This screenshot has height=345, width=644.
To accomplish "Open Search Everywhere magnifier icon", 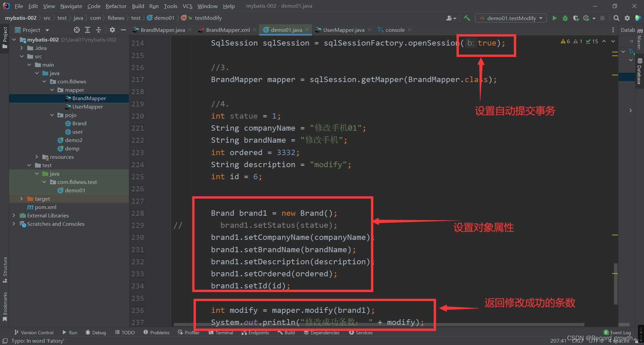I will pyautogui.click(x=616, y=18).
